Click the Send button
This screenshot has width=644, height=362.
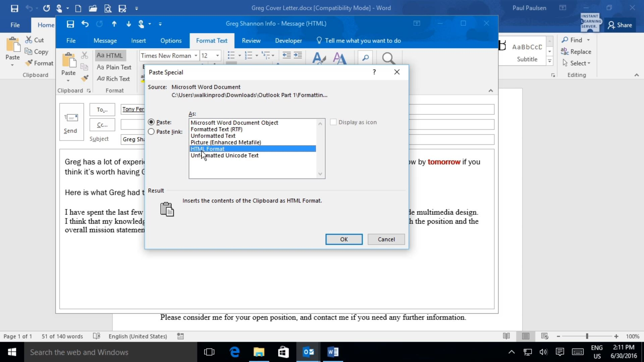click(x=71, y=122)
